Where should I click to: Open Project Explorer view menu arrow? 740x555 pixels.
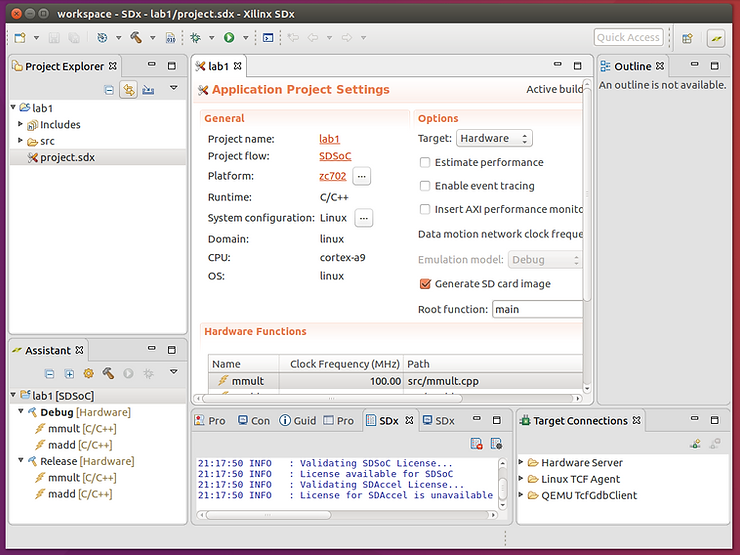174,88
